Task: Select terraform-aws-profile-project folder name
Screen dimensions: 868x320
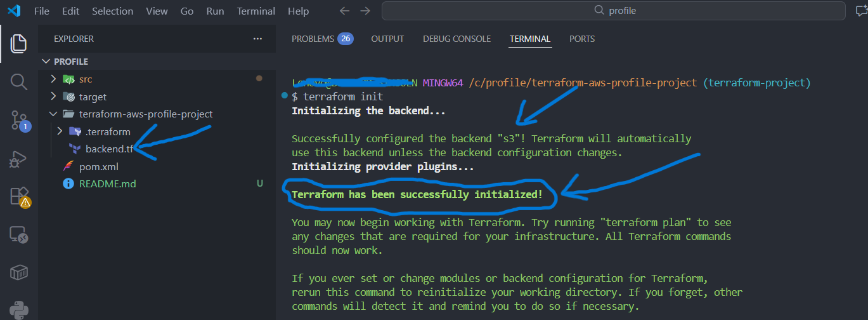Action: pyautogui.click(x=146, y=114)
